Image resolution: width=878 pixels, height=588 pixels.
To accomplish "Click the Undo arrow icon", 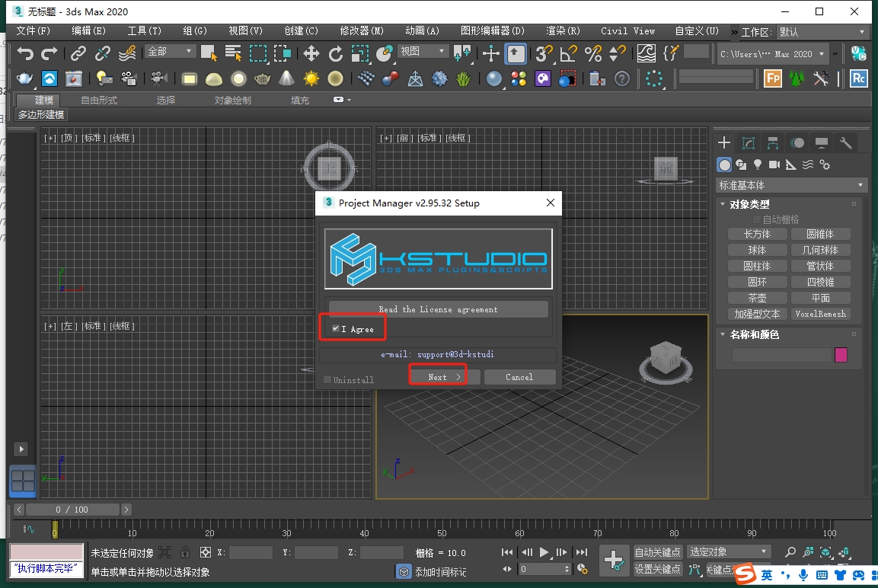I will [24, 54].
